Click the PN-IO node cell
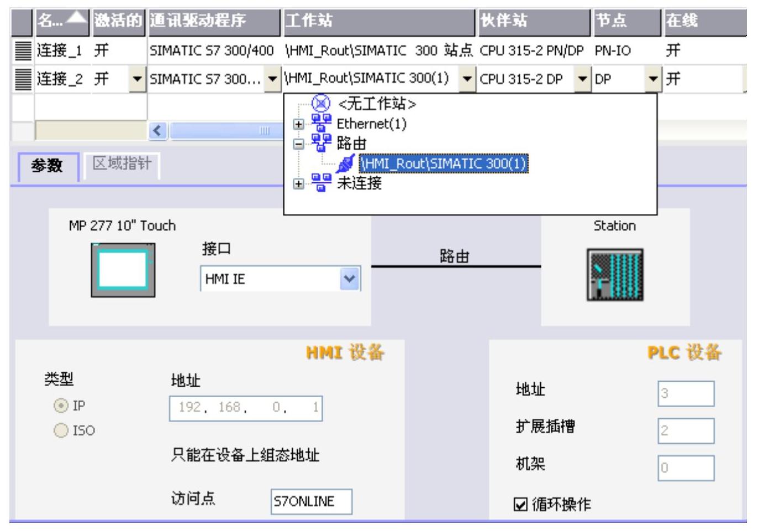Viewport: 759px width, 532px height. [x=626, y=51]
